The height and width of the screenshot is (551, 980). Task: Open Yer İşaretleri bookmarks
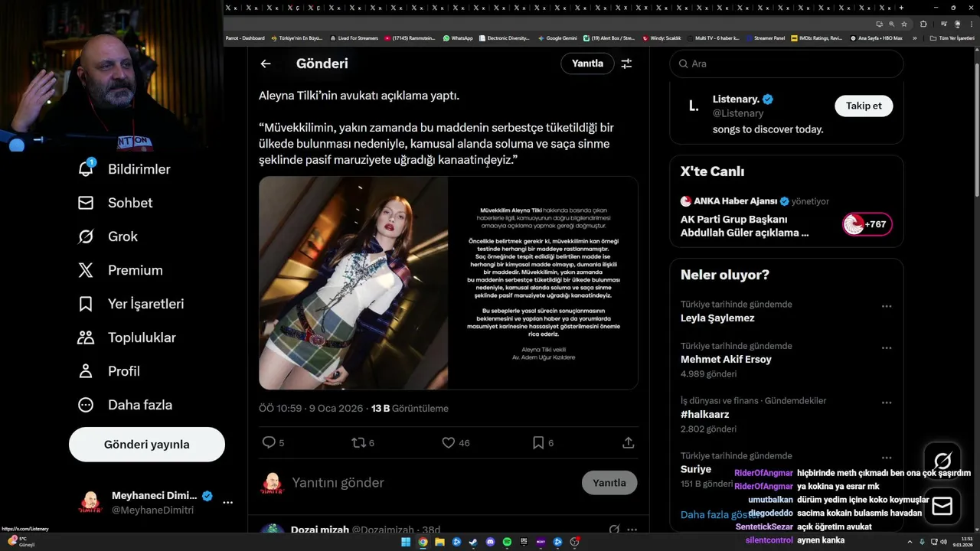[131, 304]
